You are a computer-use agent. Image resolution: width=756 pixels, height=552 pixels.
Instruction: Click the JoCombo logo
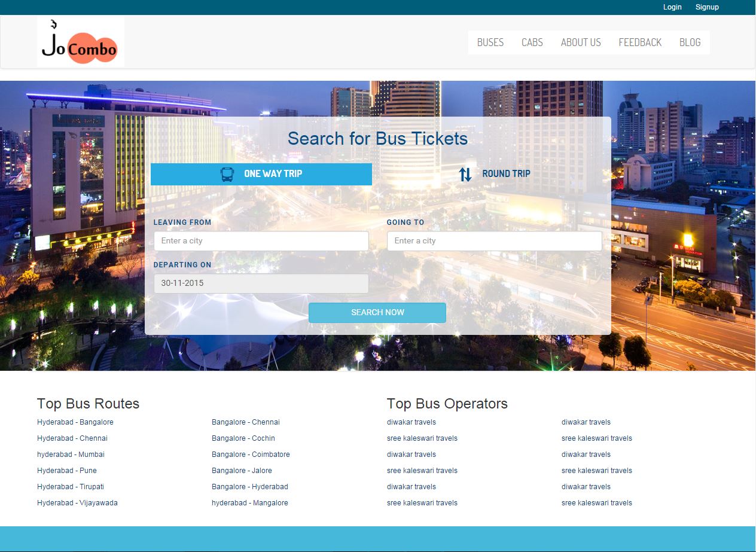81,41
